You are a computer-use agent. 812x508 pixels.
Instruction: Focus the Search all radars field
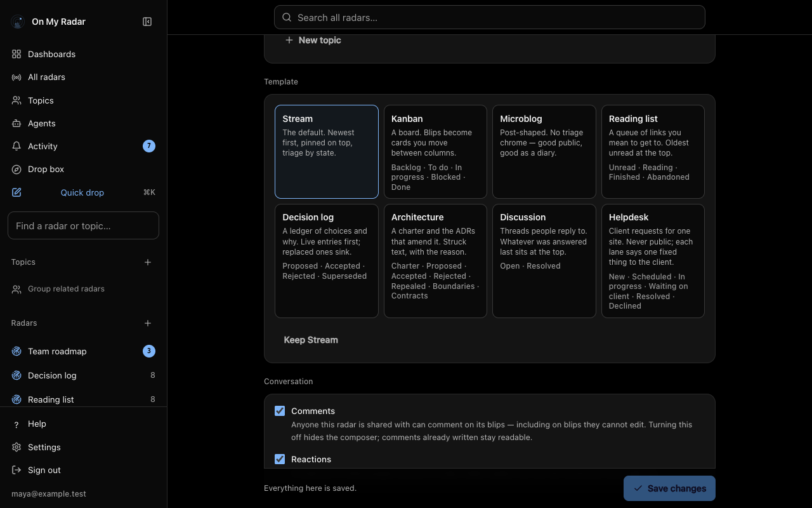[489, 17]
